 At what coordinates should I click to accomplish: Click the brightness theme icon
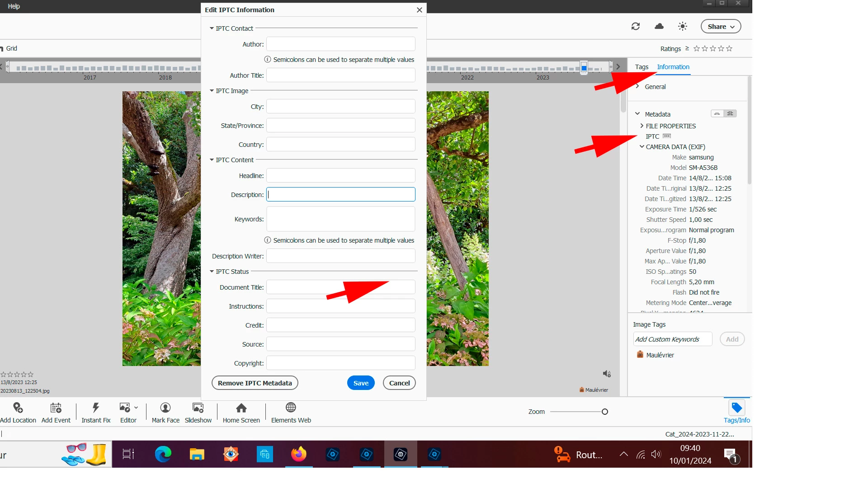point(683,26)
